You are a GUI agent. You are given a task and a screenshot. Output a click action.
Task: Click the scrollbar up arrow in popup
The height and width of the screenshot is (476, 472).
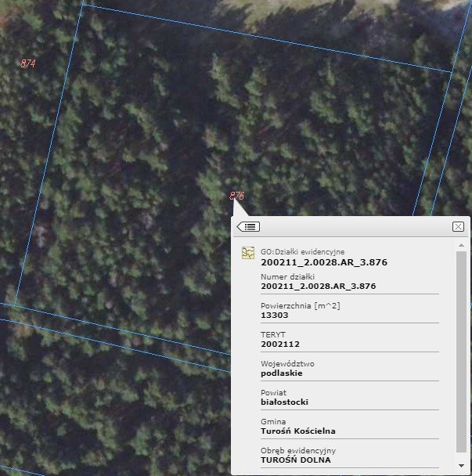pos(461,245)
